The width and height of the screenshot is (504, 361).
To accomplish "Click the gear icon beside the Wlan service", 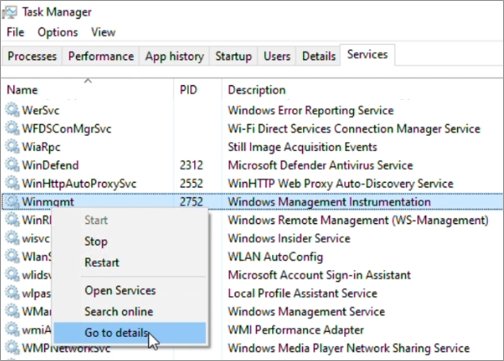I will [x=12, y=257].
